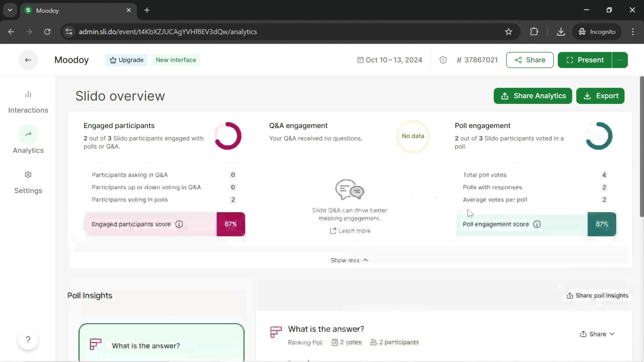Image resolution: width=644 pixels, height=362 pixels.
Task: Open the help question mark button
Action: pyautogui.click(x=28, y=340)
